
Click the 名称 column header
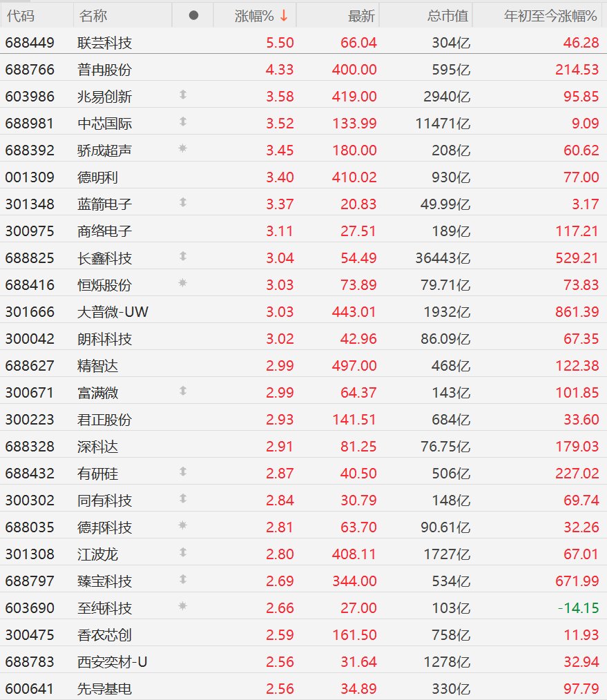(93, 16)
